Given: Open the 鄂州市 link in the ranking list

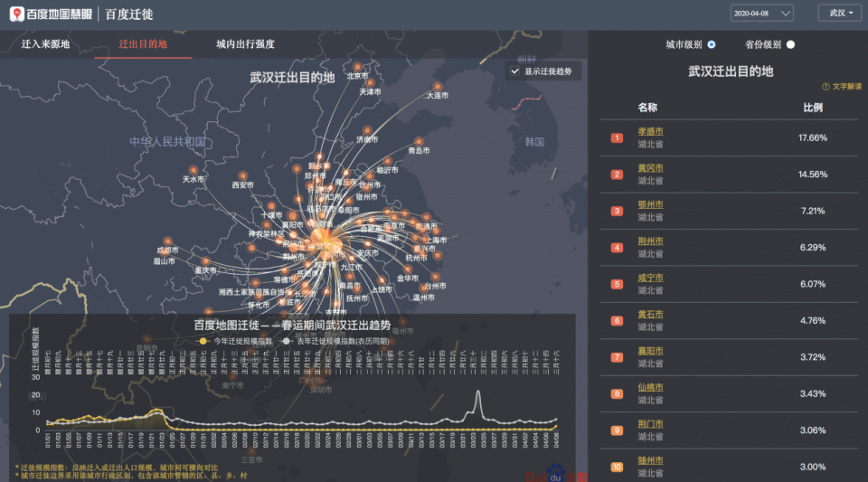Looking at the screenshot, I should pyautogui.click(x=650, y=204).
